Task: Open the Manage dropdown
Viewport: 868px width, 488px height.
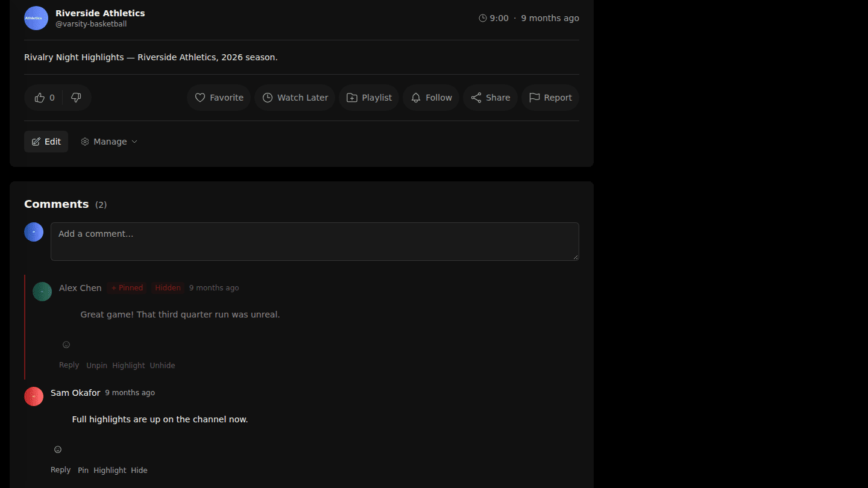Action: 109,142
